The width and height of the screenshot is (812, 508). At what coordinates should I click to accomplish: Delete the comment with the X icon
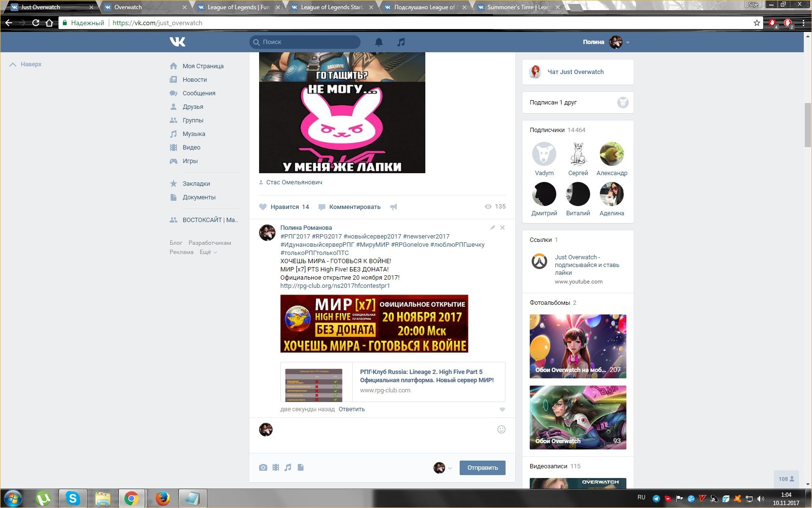point(503,227)
